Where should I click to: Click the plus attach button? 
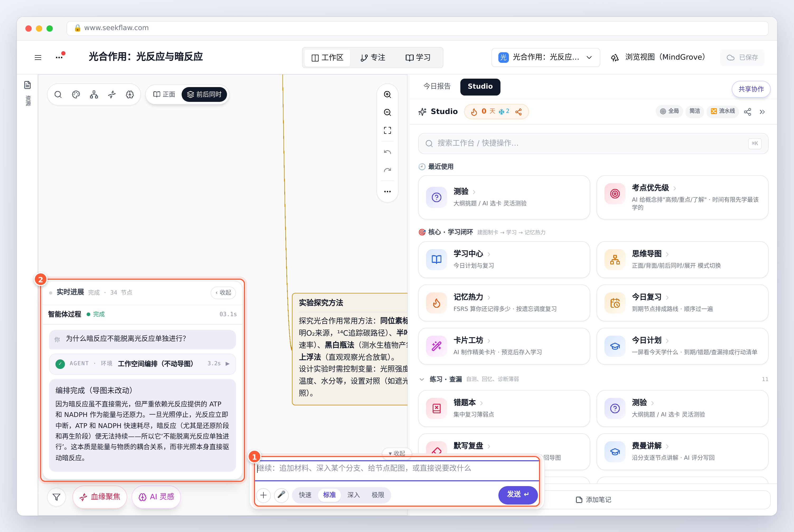pyautogui.click(x=263, y=495)
